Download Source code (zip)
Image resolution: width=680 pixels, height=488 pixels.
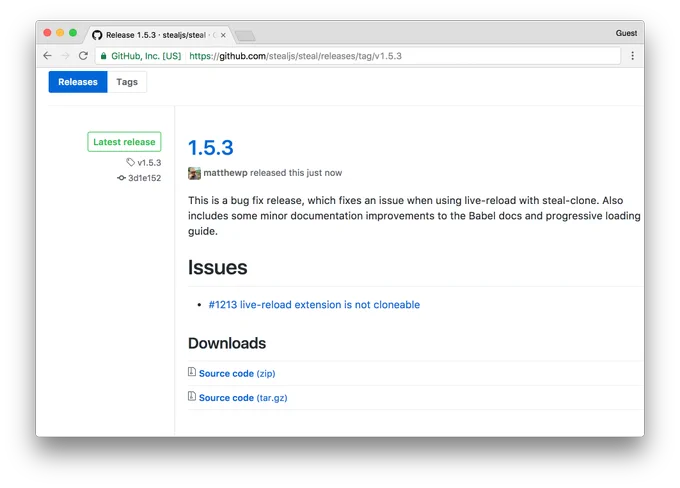(237, 373)
